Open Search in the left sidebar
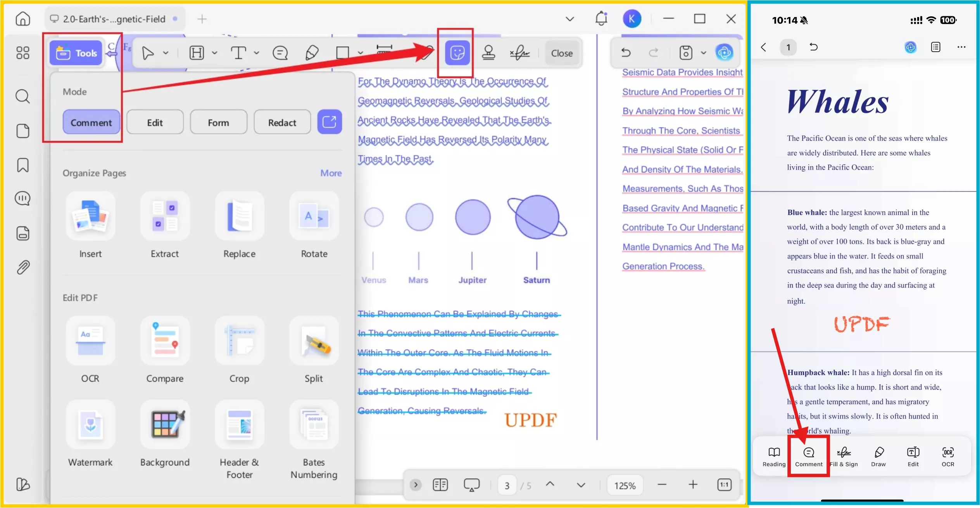The width and height of the screenshot is (980, 508). [22, 96]
